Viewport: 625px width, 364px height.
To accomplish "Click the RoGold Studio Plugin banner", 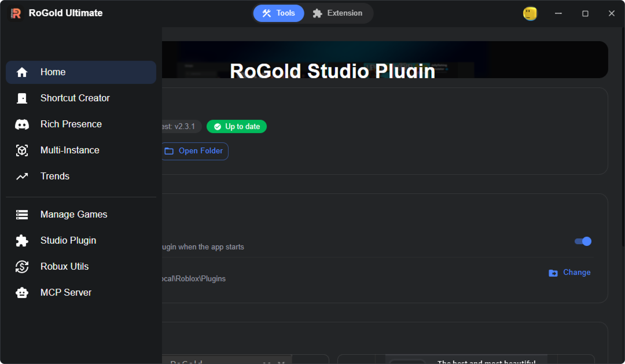I will [385, 60].
